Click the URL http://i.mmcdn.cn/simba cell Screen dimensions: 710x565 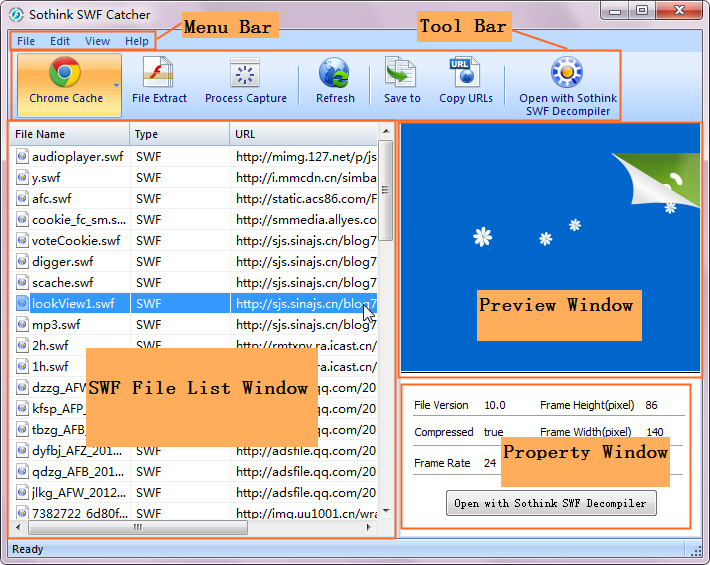tap(306, 177)
